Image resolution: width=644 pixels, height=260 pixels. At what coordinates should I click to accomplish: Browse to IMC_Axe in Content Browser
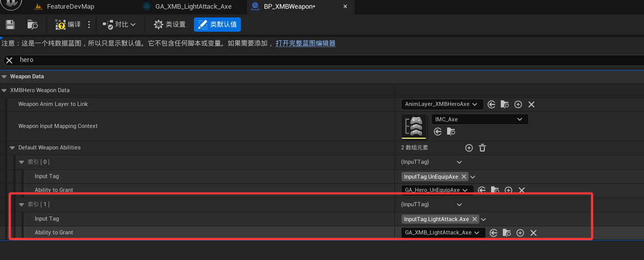pyautogui.click(x=451, y=132)
